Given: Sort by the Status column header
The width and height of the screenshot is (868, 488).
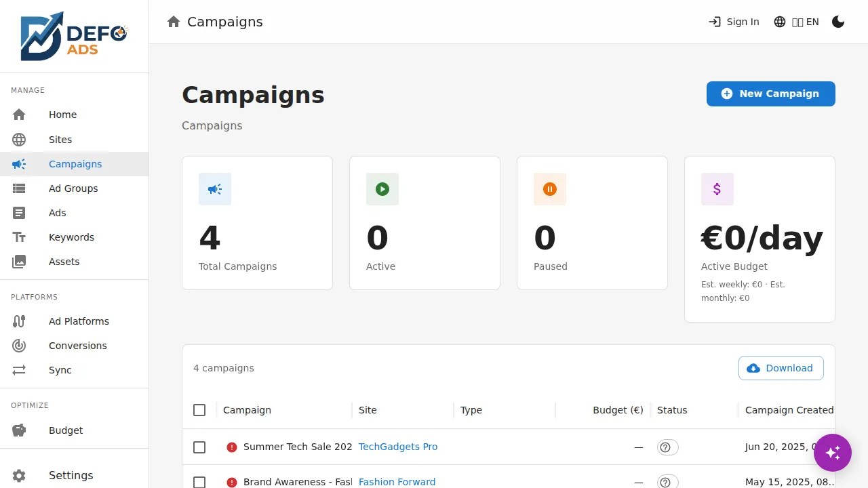Looking at the screenshot, I should tap(672, 410).
